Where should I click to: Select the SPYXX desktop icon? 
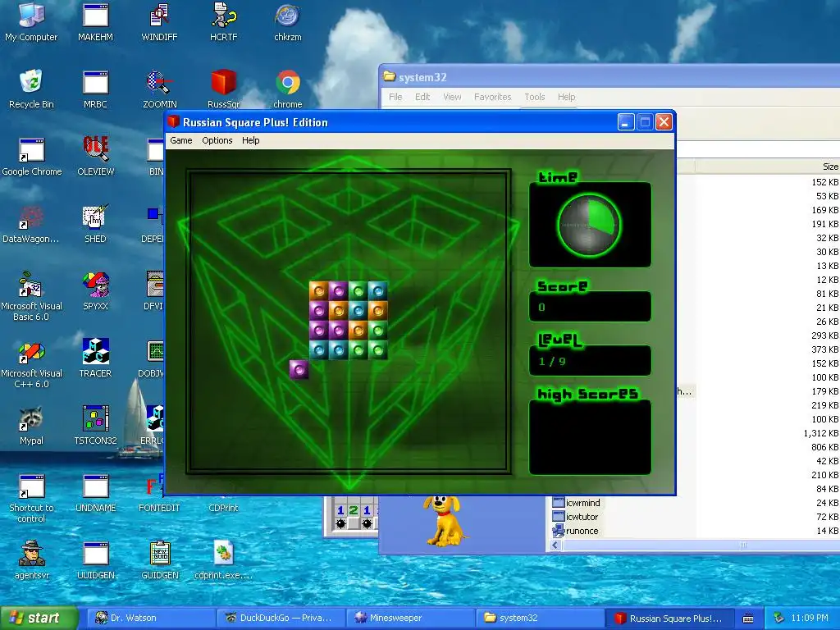tap(95, 291)
